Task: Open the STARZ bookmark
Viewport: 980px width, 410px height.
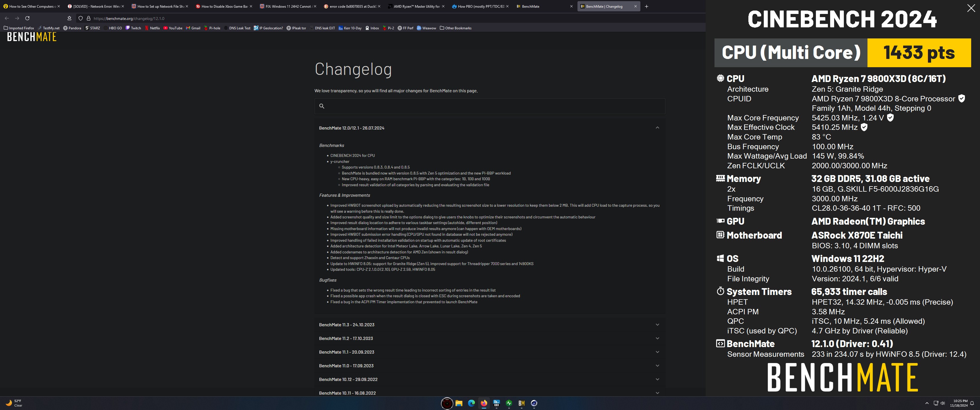Action: pos(93,28)
